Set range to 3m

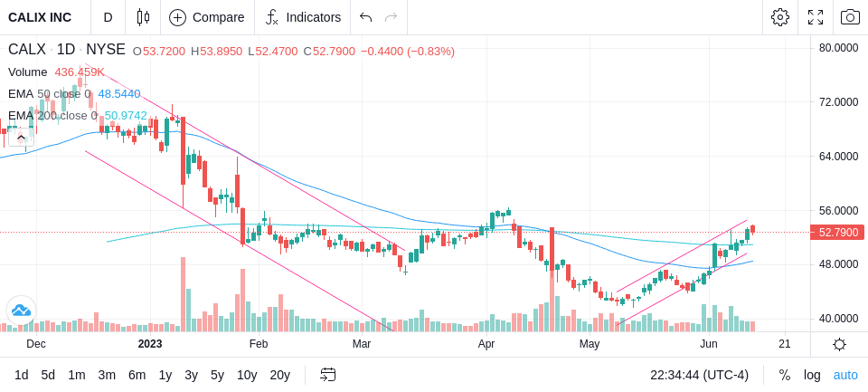(x=107, y=375)
